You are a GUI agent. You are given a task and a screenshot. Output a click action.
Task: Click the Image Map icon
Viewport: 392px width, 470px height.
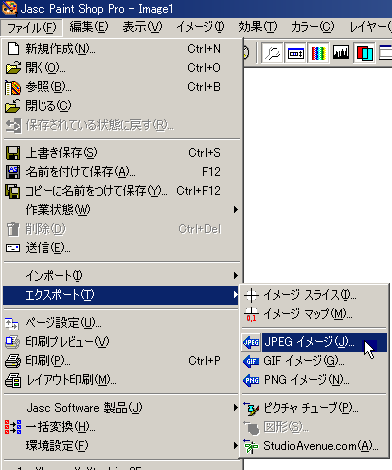click(x=251, y=314)
